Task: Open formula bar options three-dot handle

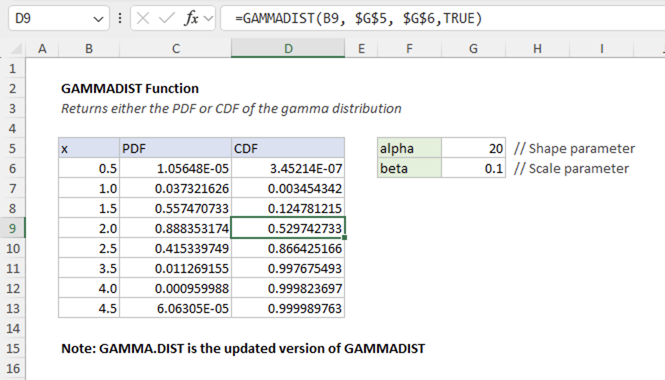Action: pos(120,18)
